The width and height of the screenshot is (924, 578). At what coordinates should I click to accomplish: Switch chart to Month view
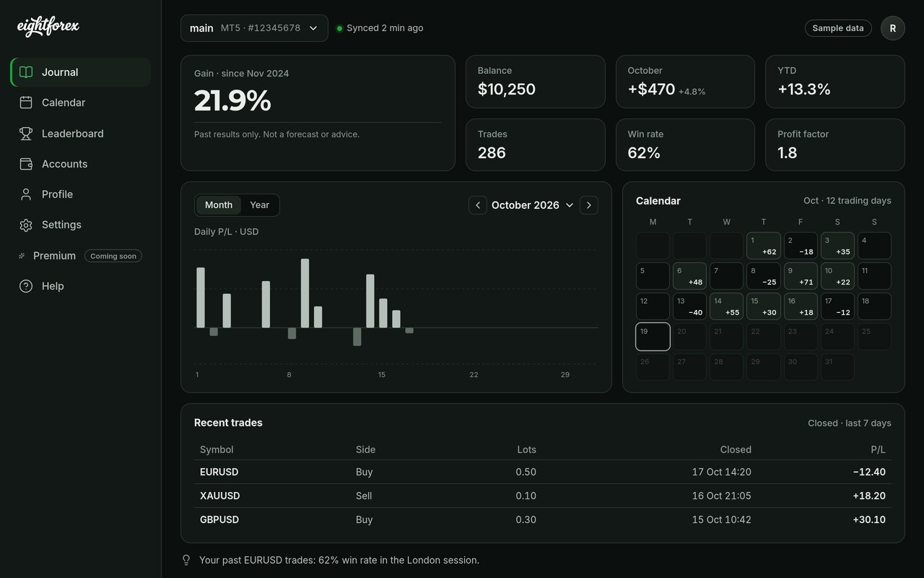(219, 205)
